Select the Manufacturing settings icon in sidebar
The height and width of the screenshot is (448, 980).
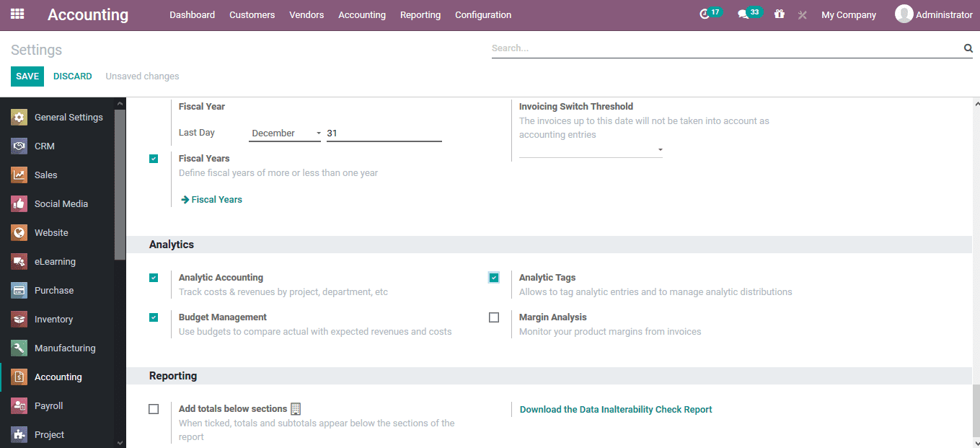click(x=19, y=348)
